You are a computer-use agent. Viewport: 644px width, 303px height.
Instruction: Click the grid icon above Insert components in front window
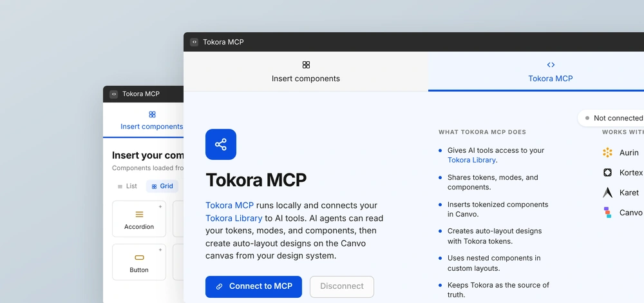306,64
